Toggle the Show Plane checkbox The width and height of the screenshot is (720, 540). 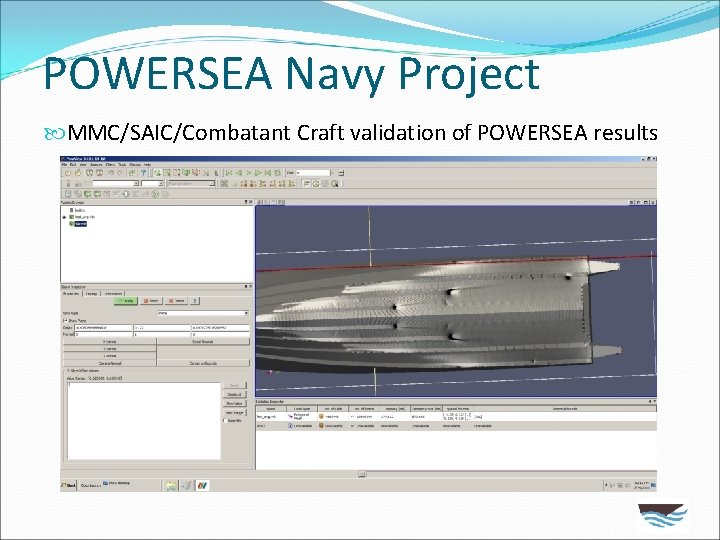tap(65, 321)
